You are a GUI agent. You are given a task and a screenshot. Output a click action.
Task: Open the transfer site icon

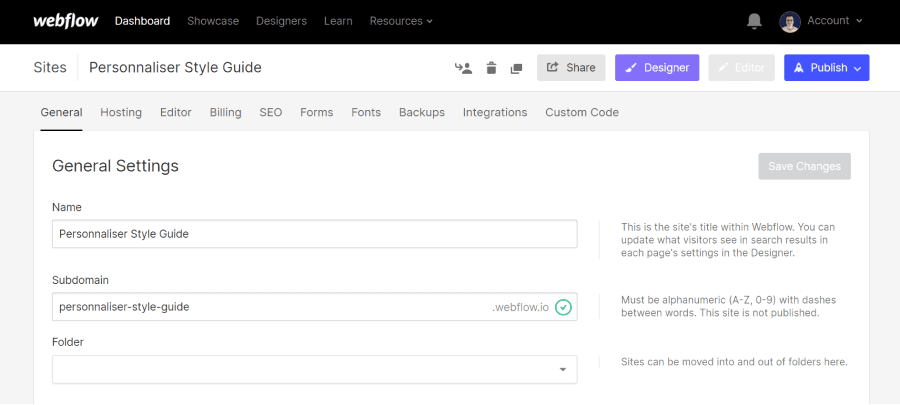pos(463,68)
